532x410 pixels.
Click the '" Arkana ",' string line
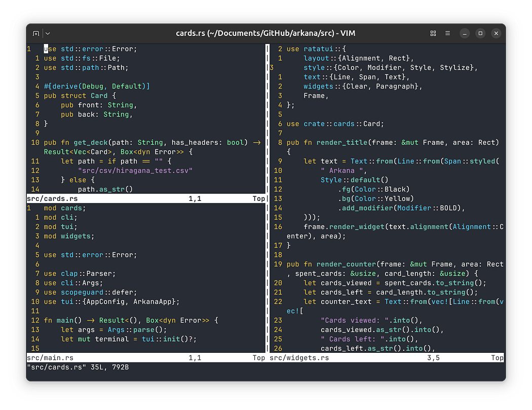[344, 171]
